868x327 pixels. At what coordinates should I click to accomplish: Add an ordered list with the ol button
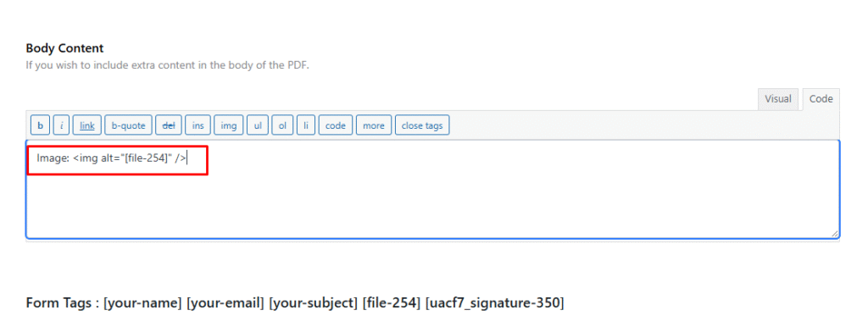(282, 125)
